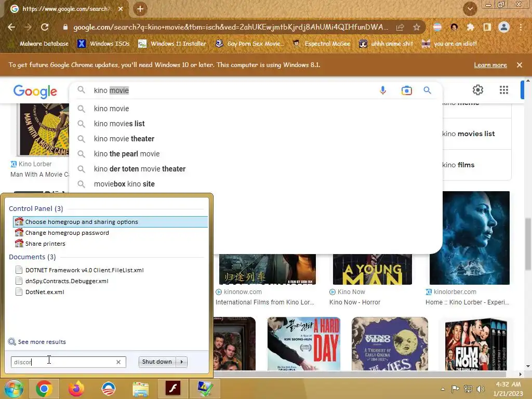The height and width of the screenshot is (399, 532).
Task: Open Chrome three-dot menu
Action: pyautogui.click(x=521, y=27)
